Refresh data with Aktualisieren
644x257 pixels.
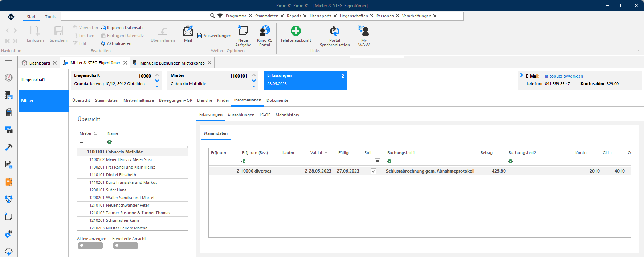116,43
